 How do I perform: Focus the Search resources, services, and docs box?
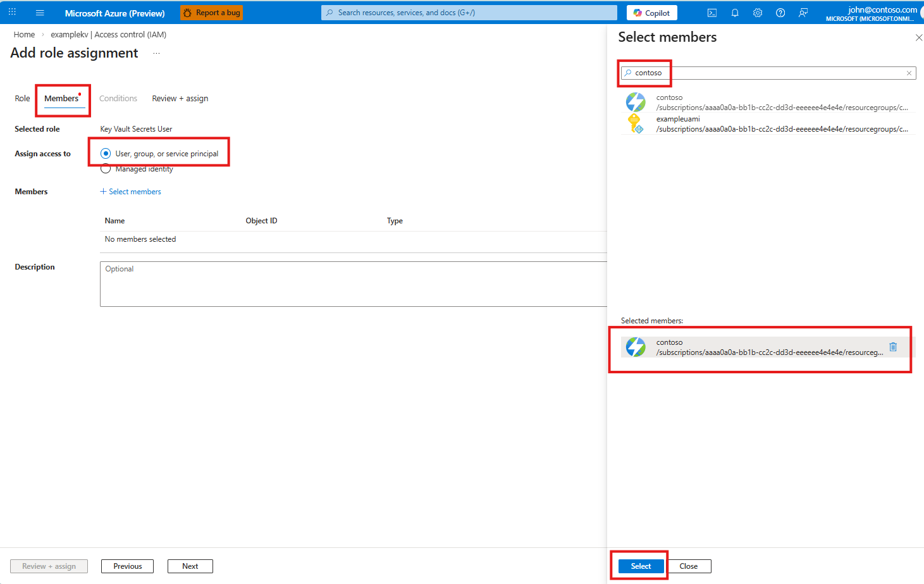469,13
